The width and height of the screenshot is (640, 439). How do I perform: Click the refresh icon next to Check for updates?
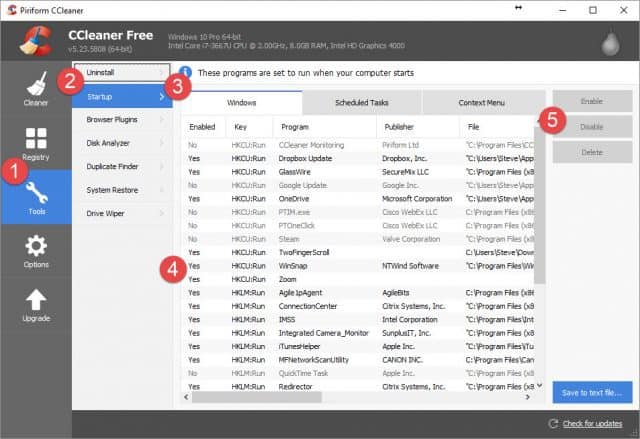point(553,423)
